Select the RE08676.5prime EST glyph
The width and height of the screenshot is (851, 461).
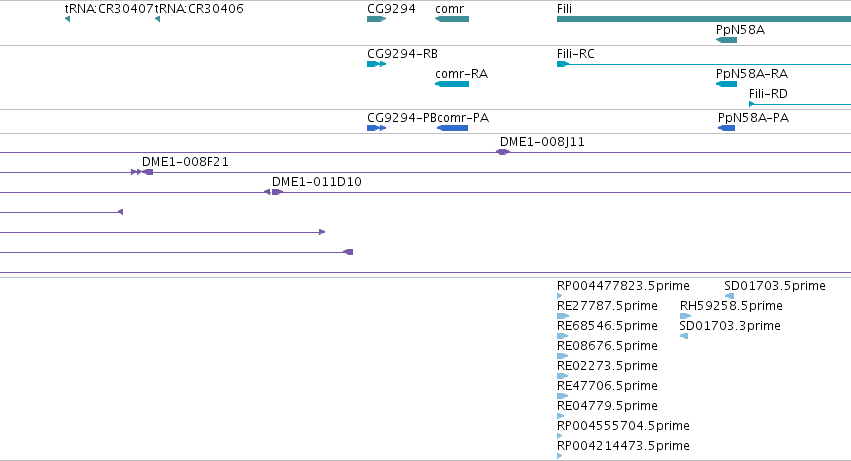pyautogui.click(x=562, y=356)
